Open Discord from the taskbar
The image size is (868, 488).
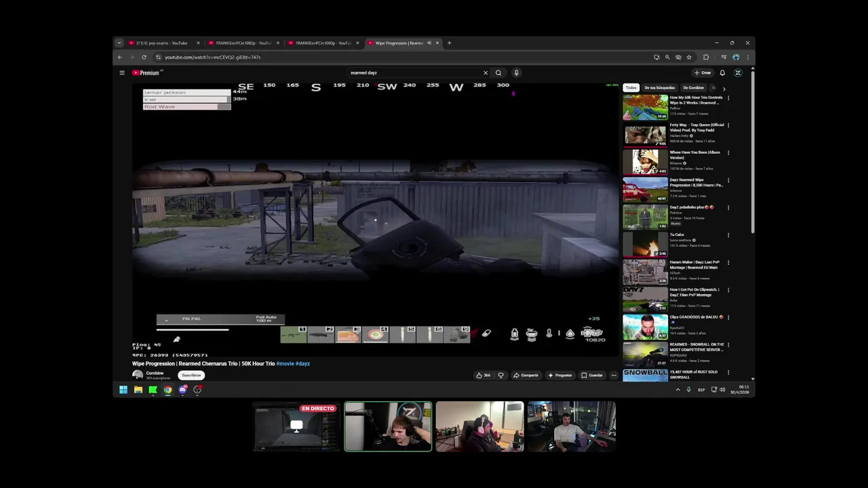click(x=183, y=390)
